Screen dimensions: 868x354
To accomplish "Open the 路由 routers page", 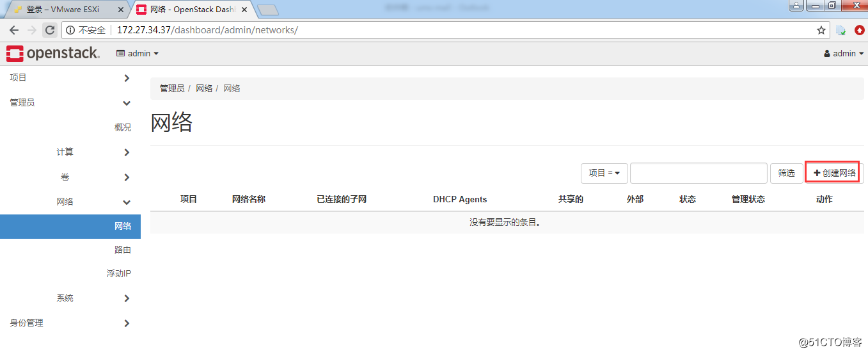I will (x=123, y=250).
